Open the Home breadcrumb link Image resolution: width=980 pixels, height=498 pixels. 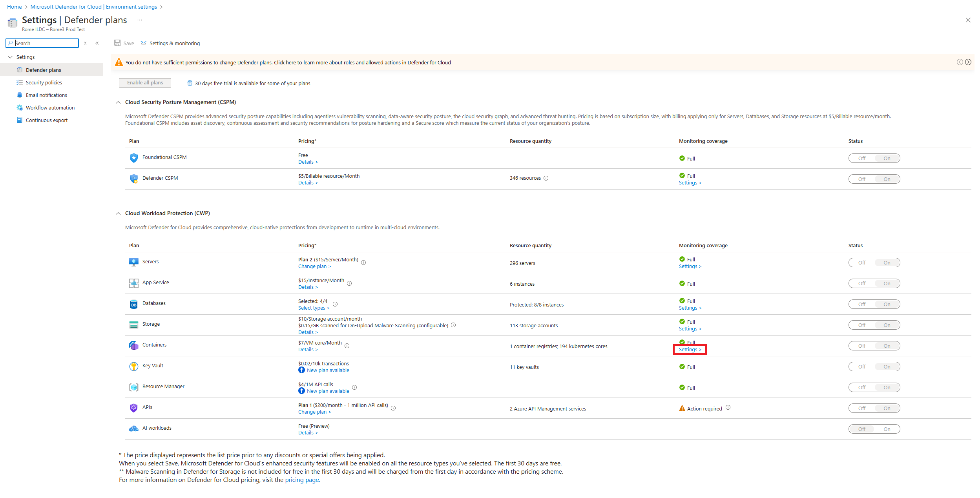coord(15,7)
